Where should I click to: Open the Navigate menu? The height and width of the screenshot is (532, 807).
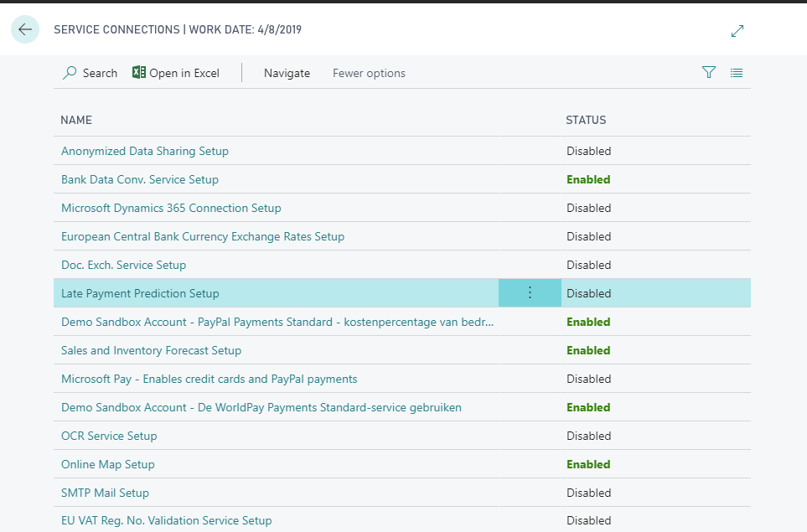coord(287,73)
